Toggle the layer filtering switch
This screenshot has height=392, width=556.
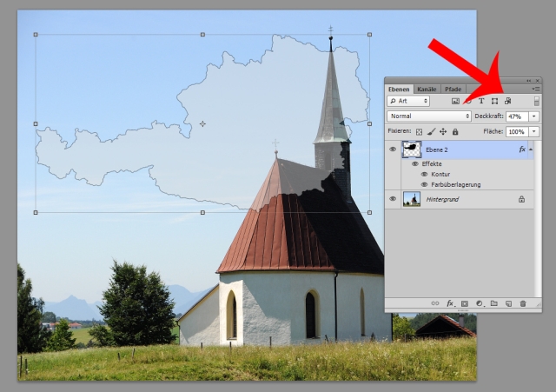pyautogui.click(x=536, y=101)
